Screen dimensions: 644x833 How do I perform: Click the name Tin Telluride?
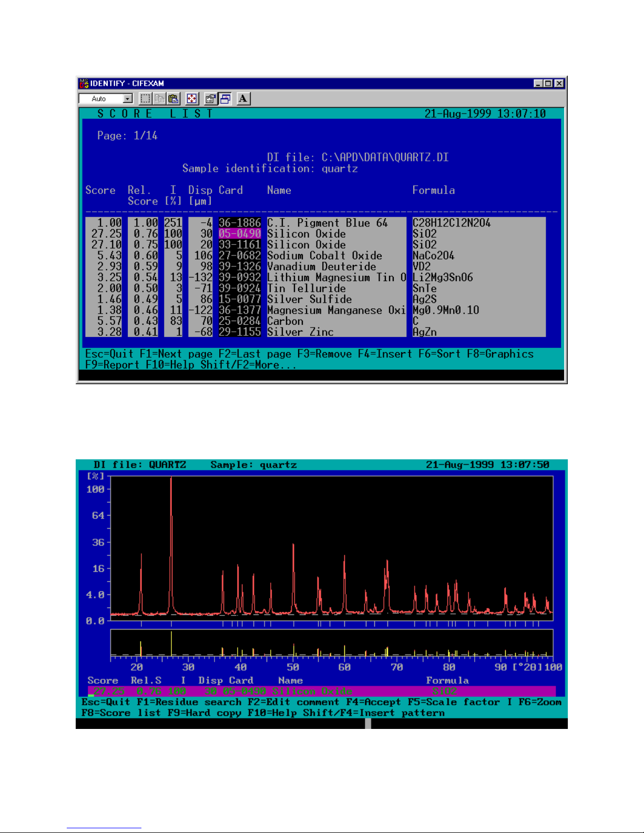click(306, 289)
